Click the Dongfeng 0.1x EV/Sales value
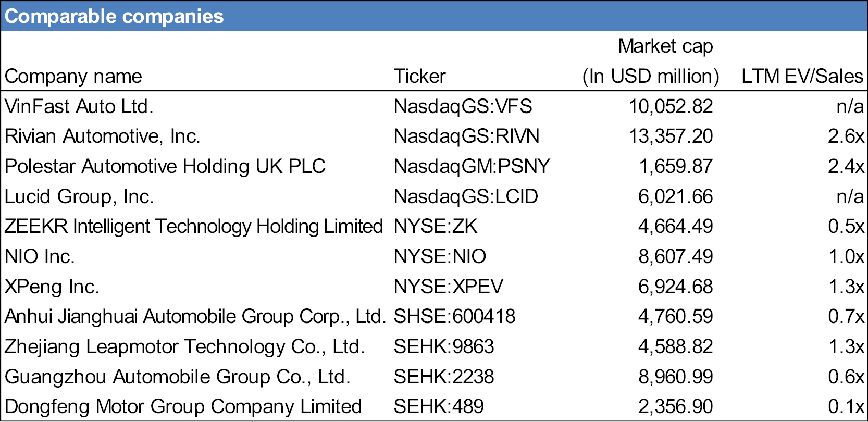 (846, 406)
